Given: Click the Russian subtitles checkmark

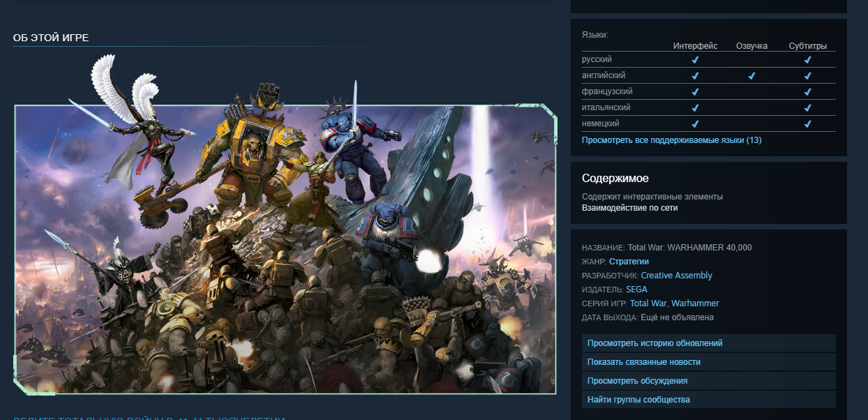Looking at the screenshot, I should (x=807, y=60).
